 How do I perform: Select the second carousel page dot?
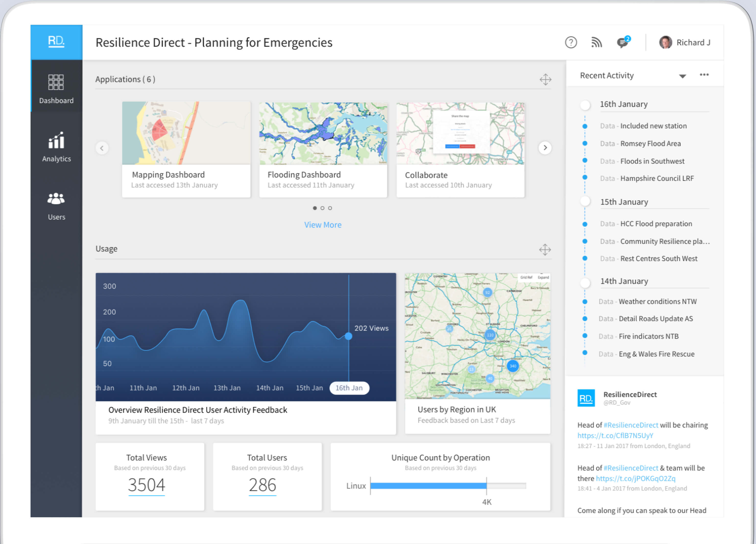(322, 208)
